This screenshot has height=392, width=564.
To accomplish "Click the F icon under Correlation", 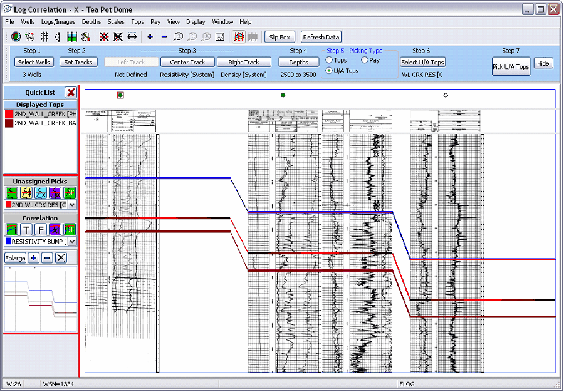I will [41, 229].
